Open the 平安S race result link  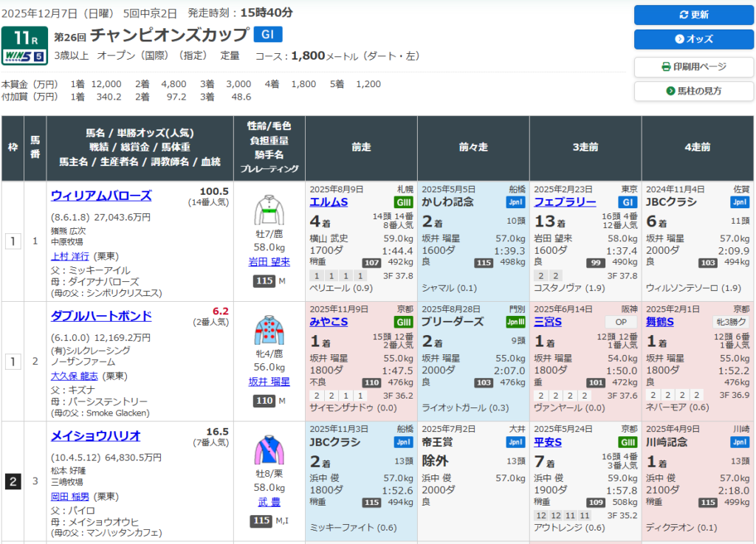[548, 442]
